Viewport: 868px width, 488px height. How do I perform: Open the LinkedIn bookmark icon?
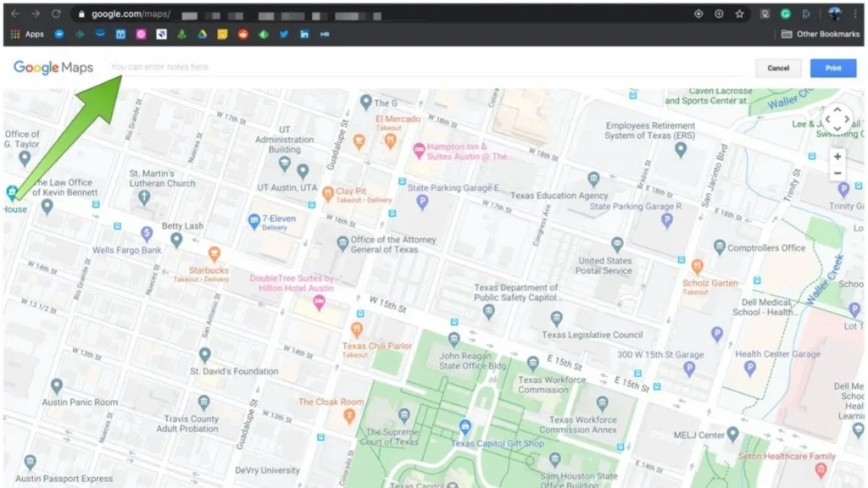tap(304, 34)
